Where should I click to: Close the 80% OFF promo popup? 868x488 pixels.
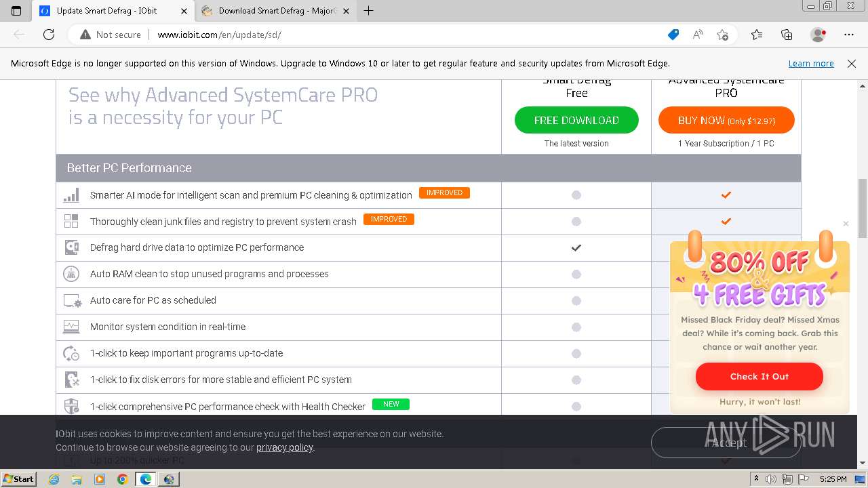pos(846,224)
